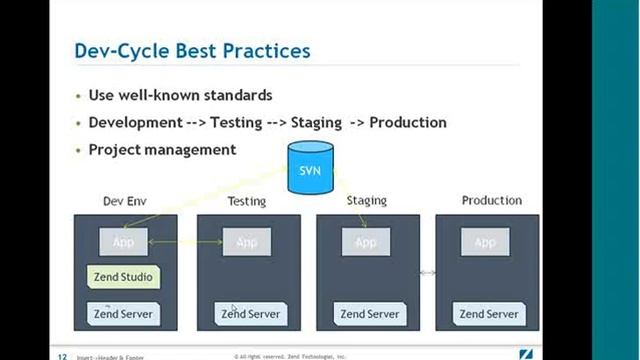This screenshot has width=640, height=360.
Task: Select Zend Server in the Staging panel
Action: click(x=370, y=314)
